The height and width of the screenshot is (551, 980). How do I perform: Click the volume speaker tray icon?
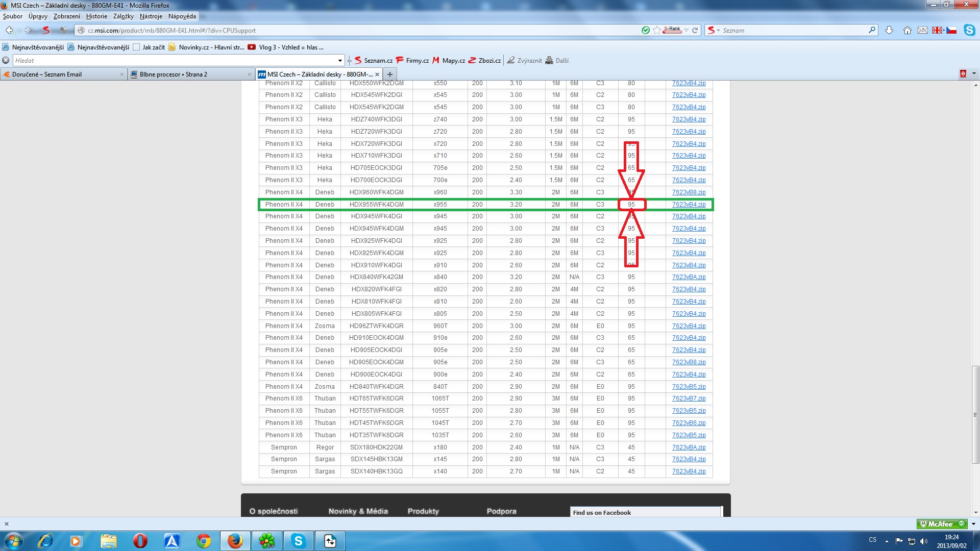[924, 541]
